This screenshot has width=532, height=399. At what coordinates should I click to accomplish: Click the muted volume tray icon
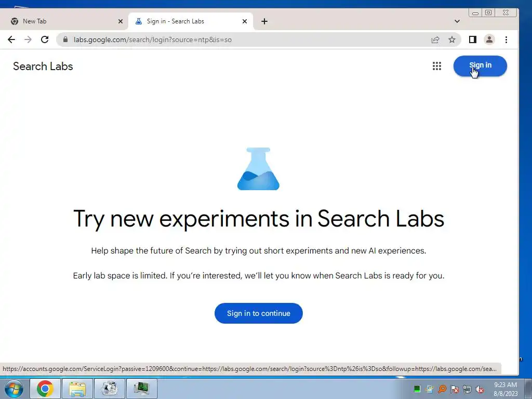[x=480, y=389]
